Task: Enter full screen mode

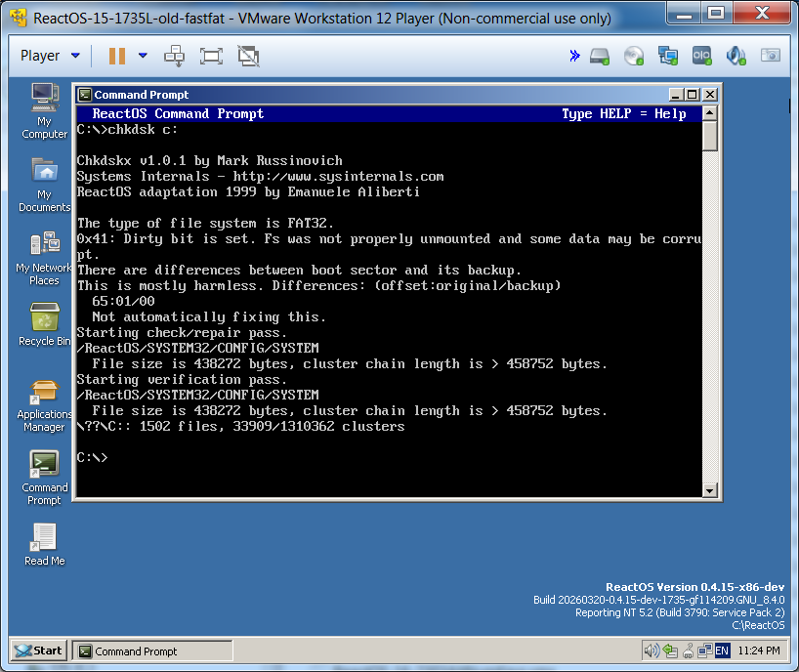Action: point(211,56)
